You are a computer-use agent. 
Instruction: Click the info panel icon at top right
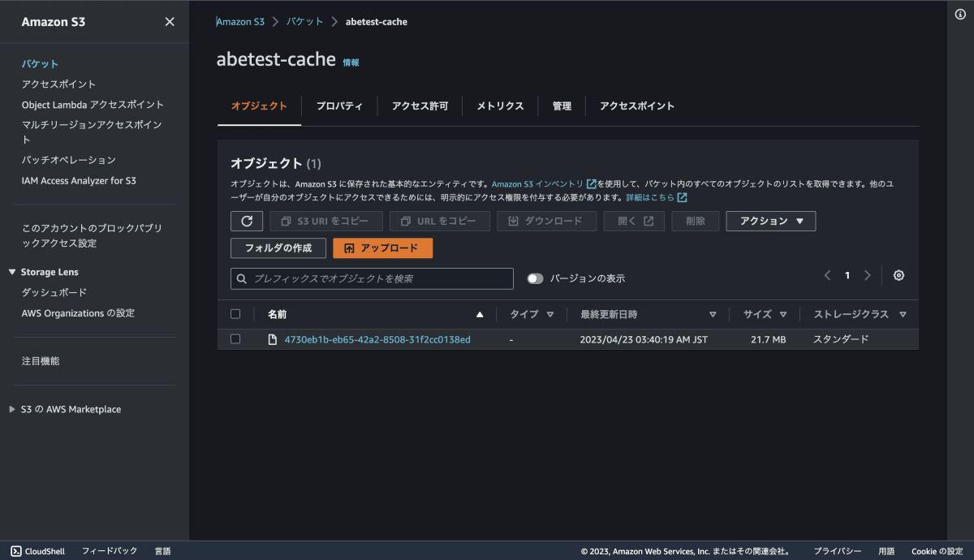[960, 15]
